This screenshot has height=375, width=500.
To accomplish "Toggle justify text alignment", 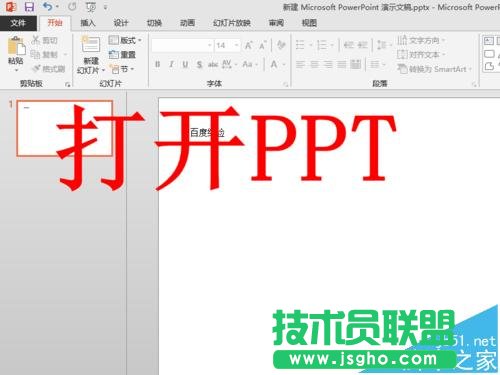I will (342, 64).
